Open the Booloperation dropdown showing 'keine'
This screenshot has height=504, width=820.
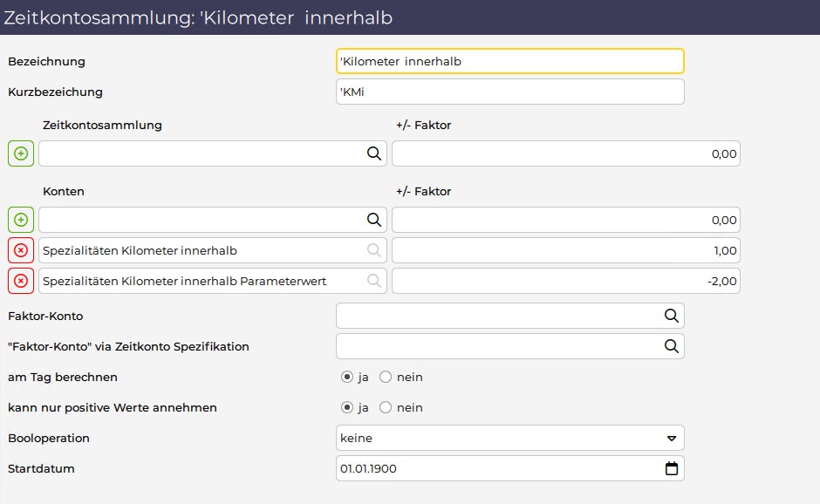[x=510, y=438]
